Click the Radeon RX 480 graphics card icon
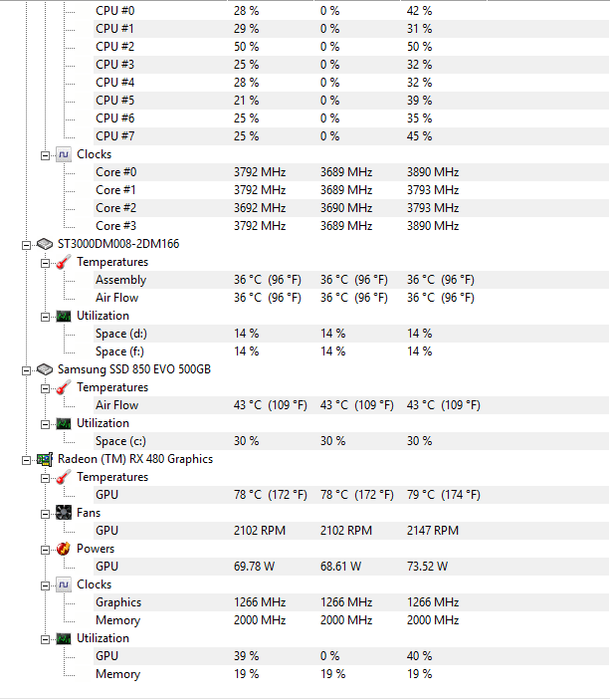The image size is (610, 700). [45, 459]
